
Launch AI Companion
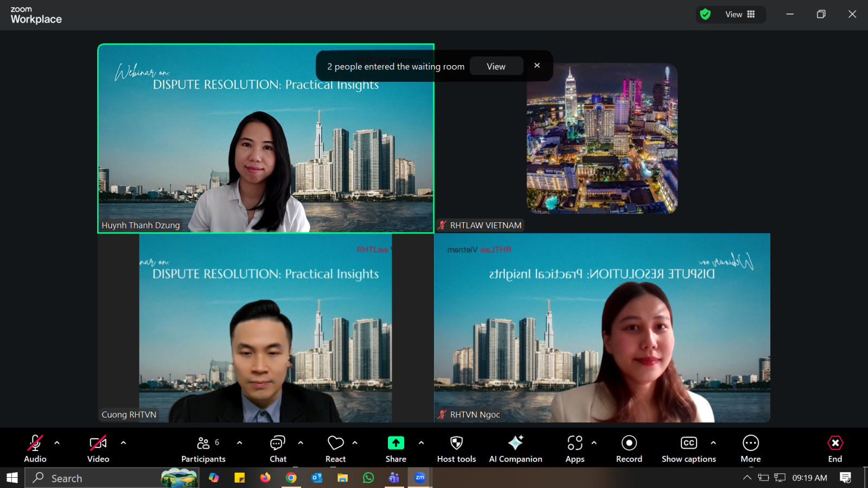(x=515, y=449)
